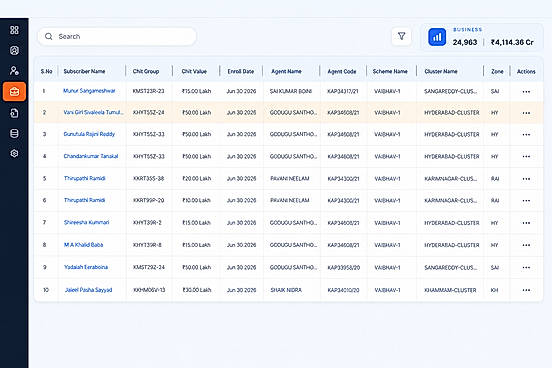This screenshot has height=368, width=552.
Task: Click chit group KHYT39R-2
Action: [147, 223]
